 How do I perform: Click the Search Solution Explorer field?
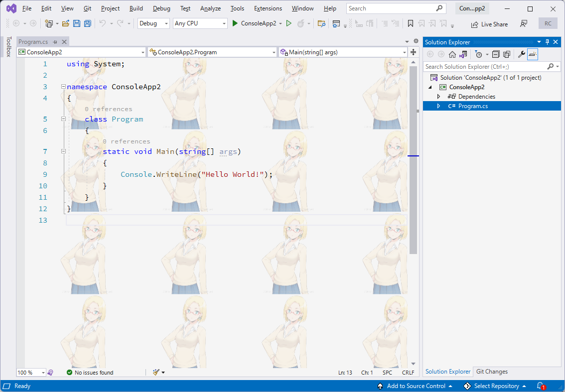492,67
